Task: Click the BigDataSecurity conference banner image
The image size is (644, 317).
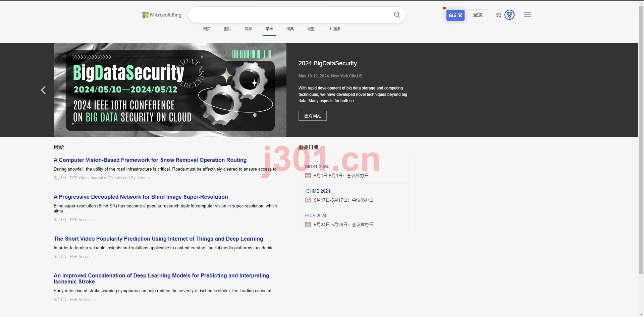Action: tap(170, 90)
